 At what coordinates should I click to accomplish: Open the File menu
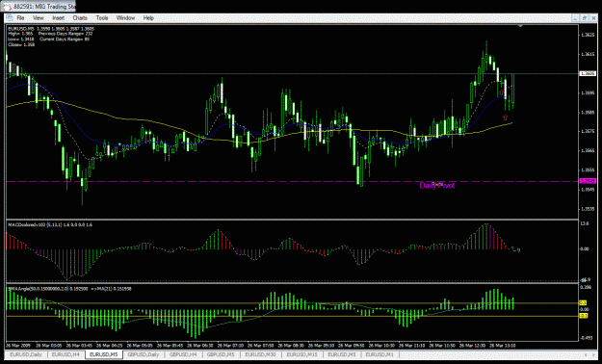point(20,18)
